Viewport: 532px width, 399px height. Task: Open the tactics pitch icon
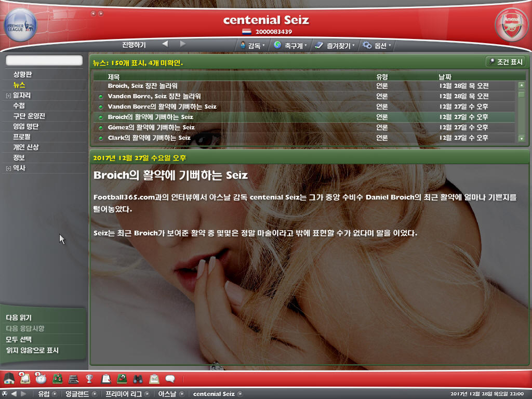point(59,378)
